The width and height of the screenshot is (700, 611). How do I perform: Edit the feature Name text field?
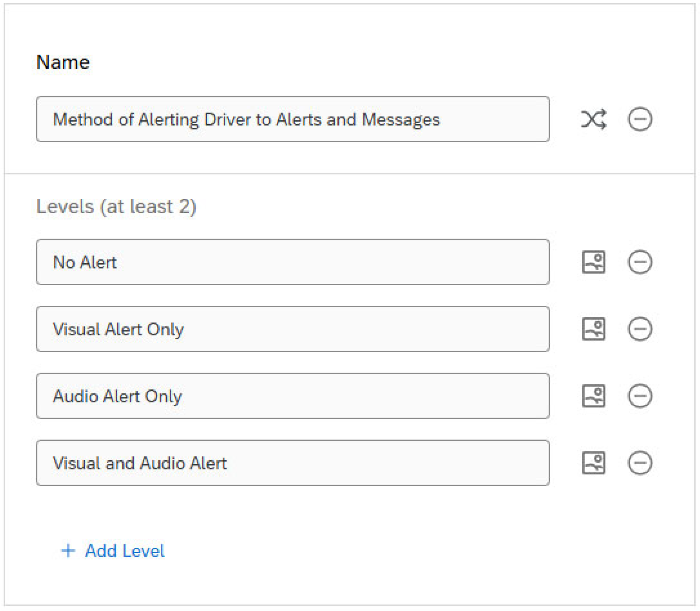coord(292,119)
